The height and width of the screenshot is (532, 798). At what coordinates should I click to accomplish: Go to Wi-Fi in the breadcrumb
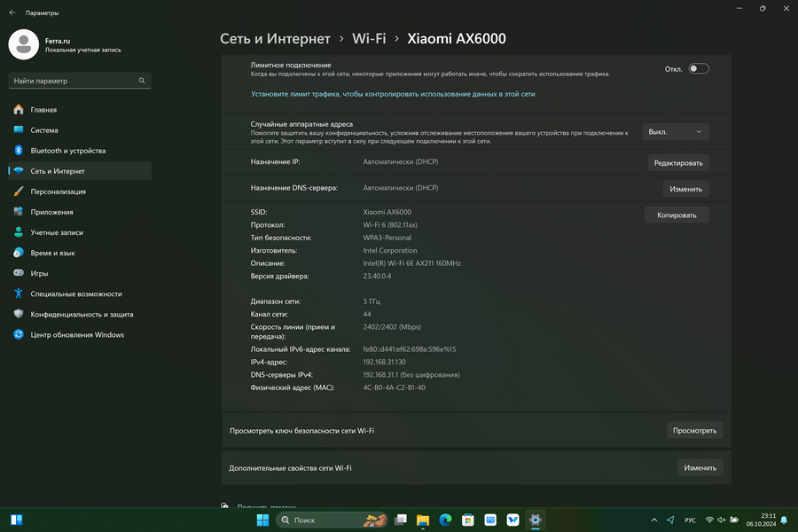tap(369, 39)
